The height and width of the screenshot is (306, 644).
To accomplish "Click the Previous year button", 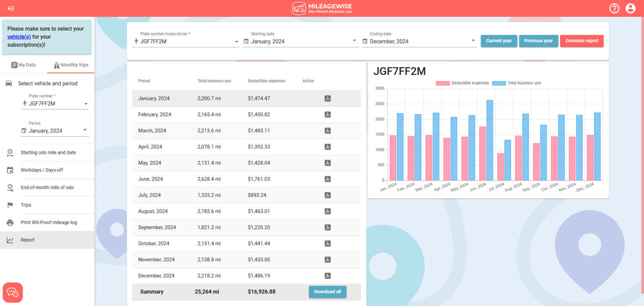I will [x=538, y=41].
